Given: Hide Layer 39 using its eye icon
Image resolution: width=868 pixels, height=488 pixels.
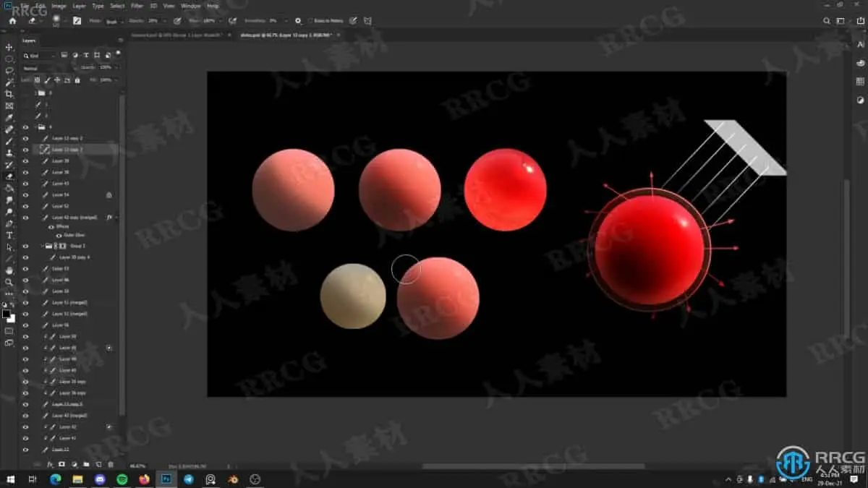Looking at the screenshot, I should [25, 160].
